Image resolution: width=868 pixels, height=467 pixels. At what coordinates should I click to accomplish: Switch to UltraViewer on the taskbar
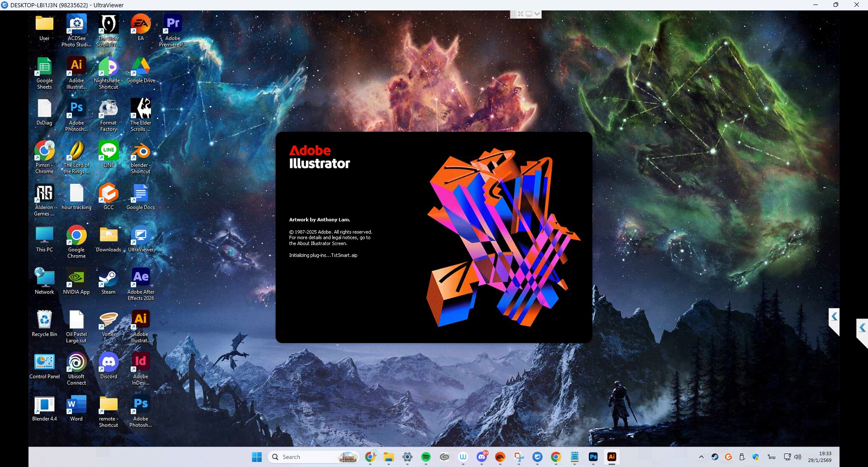tap(538, 457)
